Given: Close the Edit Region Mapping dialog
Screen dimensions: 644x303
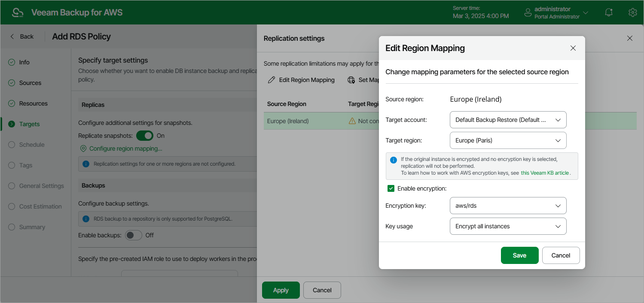Looking at the screenshot, I should pos(573,48).
